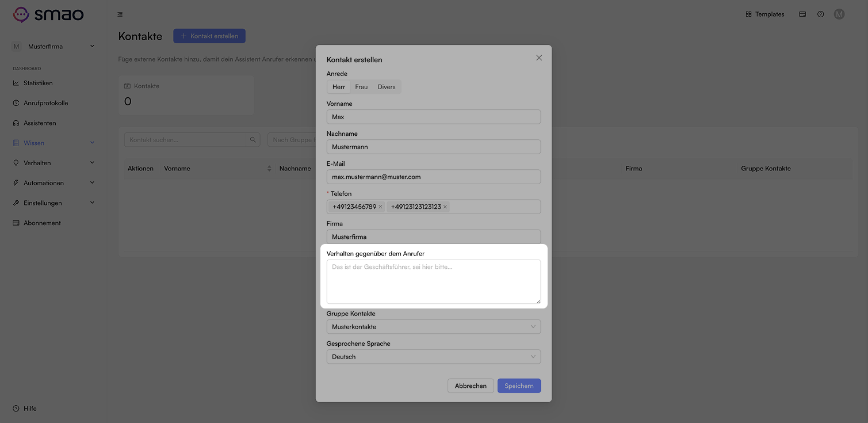This screenshot has width=868, height=423.
Task: Expand the Wissen chevron
Action: [92, 143]
